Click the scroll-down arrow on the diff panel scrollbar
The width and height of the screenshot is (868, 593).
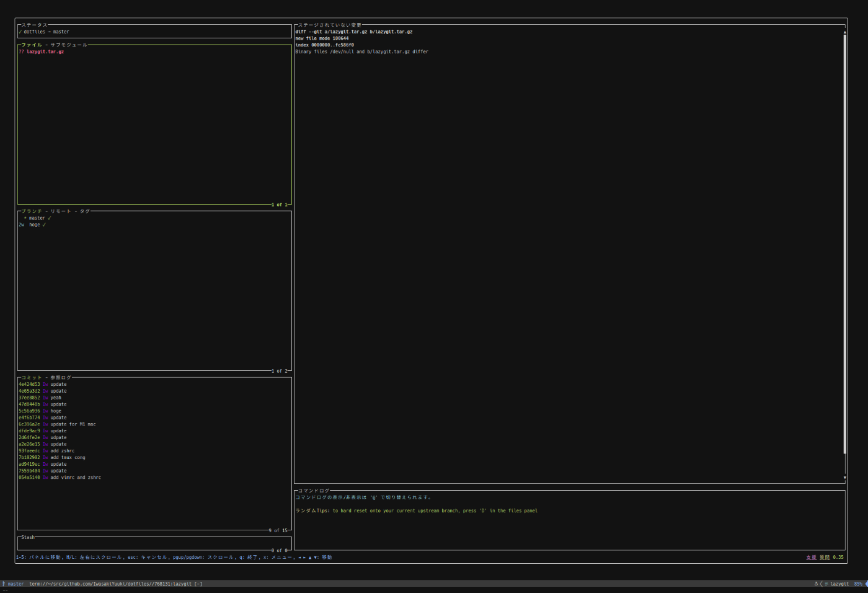click(844, 478)
